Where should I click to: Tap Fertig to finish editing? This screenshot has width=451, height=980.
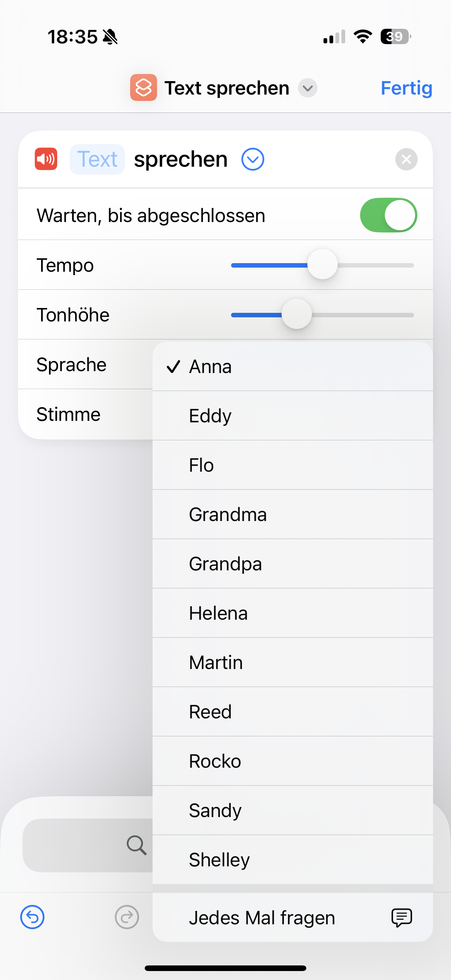406,88
